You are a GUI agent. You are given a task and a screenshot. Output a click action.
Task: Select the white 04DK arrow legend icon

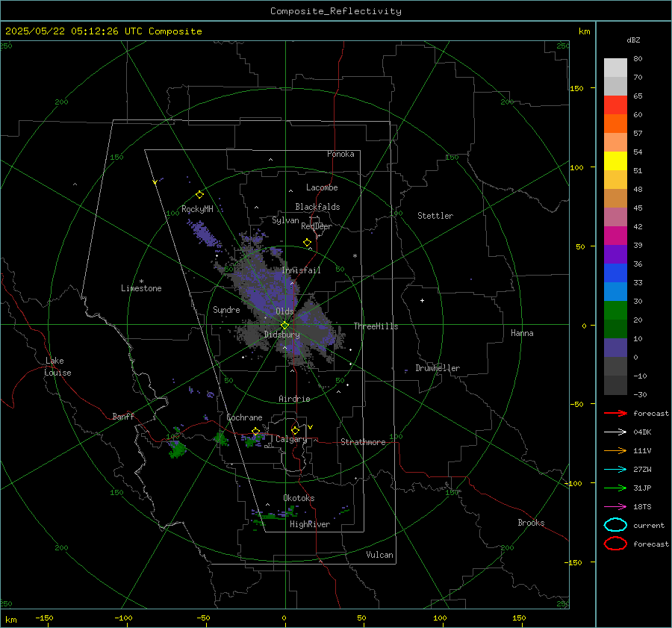pos(615,432)
